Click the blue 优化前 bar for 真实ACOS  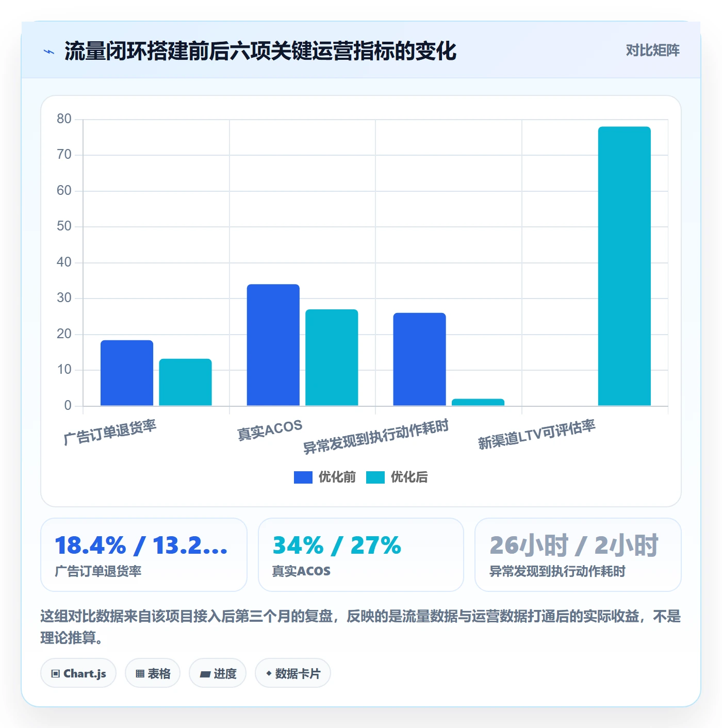[273, 345]
